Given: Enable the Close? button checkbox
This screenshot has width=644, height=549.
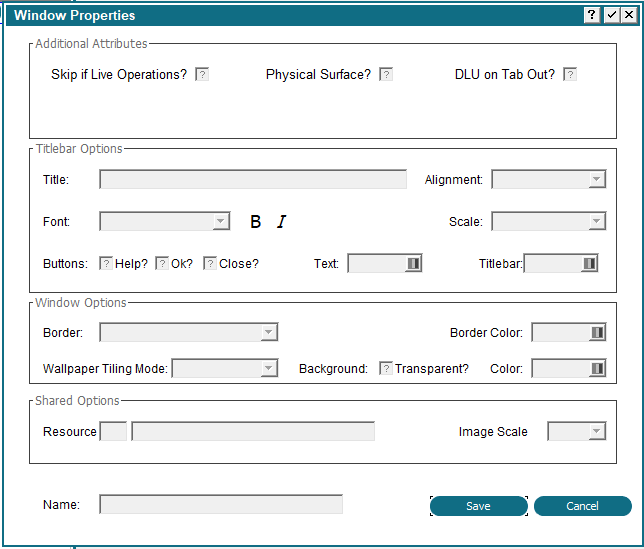Looking at the screenshot, I should [210, 264].
